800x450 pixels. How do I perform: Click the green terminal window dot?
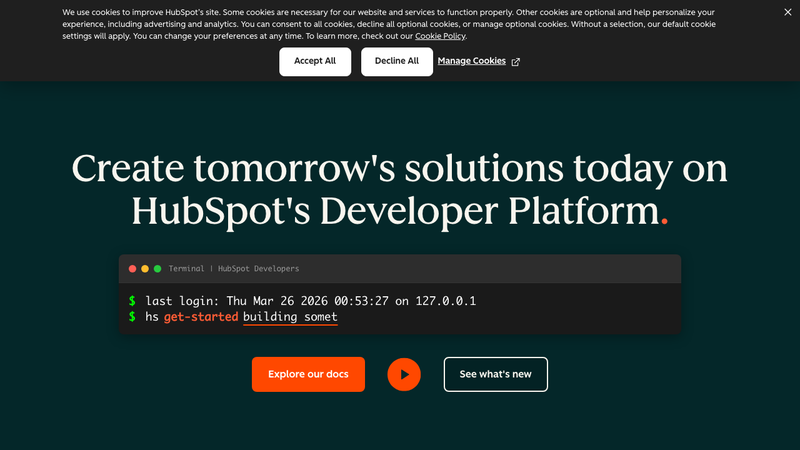click(x=158, y=269)
